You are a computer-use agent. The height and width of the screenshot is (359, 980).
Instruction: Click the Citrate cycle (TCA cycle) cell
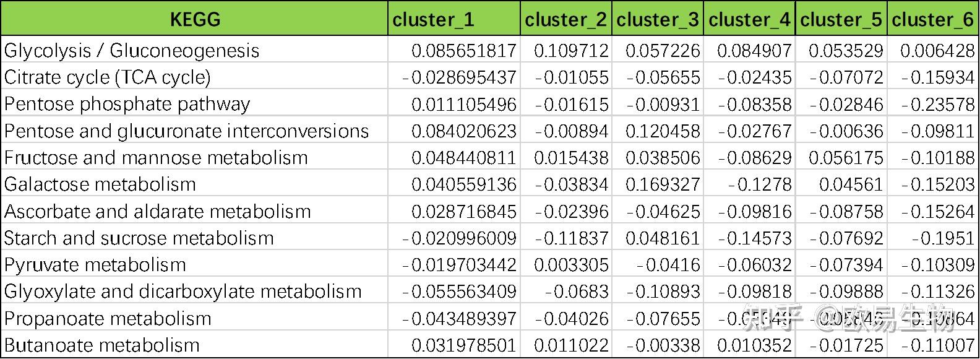(108, 77)
